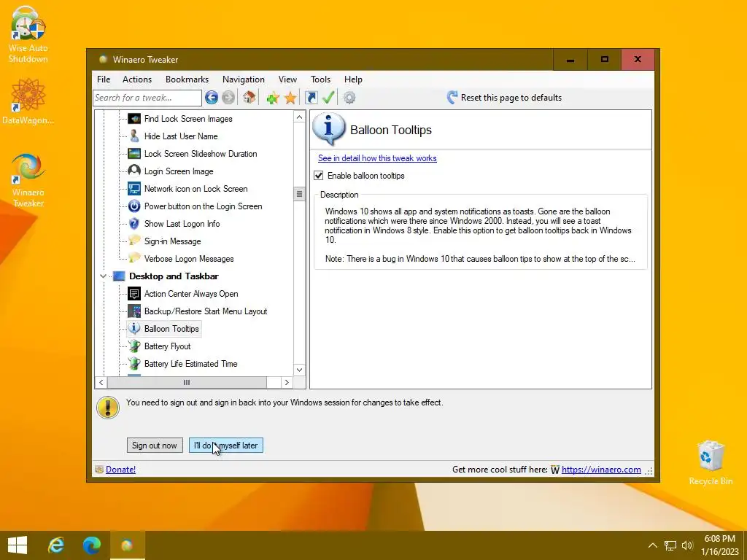
Task: Open the View menu
Action: [287, 79]
